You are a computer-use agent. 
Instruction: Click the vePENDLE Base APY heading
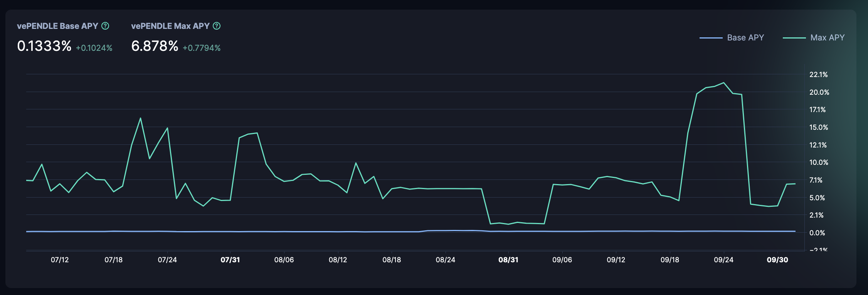coord(57,26)
